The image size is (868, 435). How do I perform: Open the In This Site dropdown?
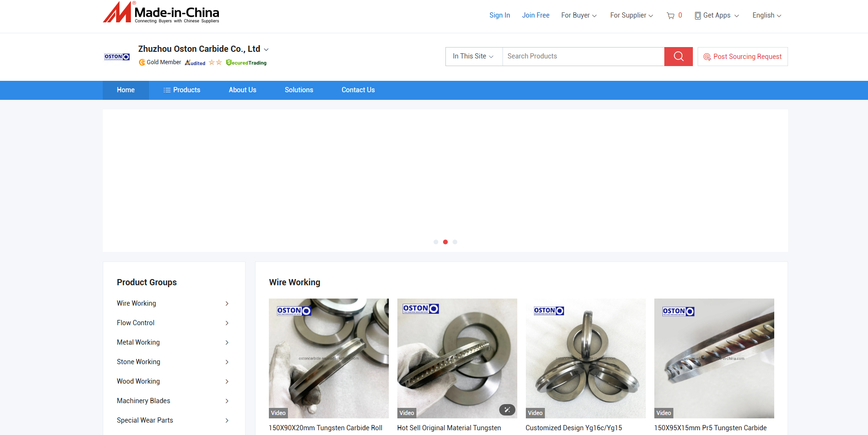click(x=473, y=57)
